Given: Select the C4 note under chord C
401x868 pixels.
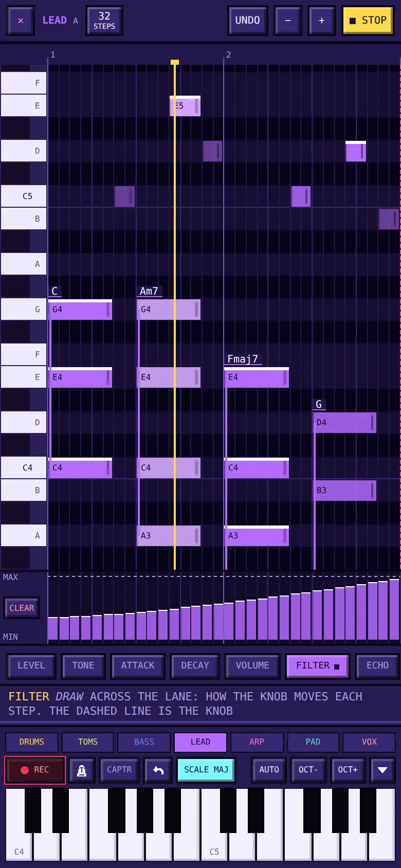Looking at the screenshot, I should tap(81, 468).
